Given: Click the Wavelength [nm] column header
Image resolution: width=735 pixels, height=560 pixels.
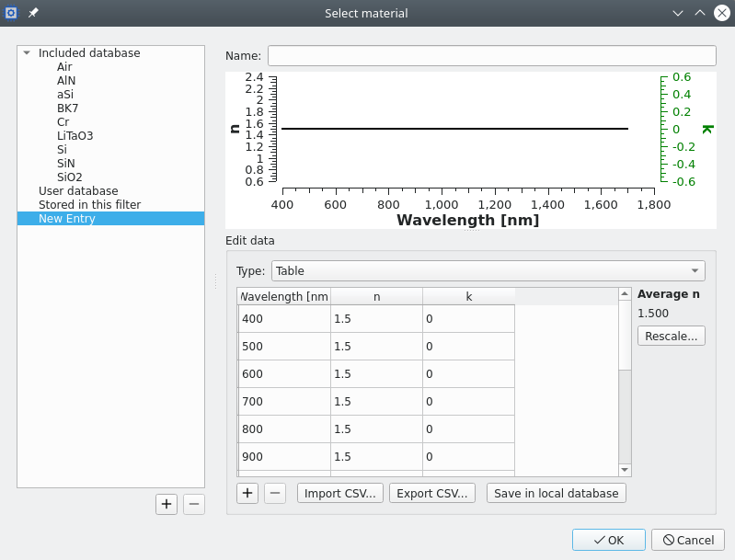Looking at the screenshot, I should [x=284, y=297].
